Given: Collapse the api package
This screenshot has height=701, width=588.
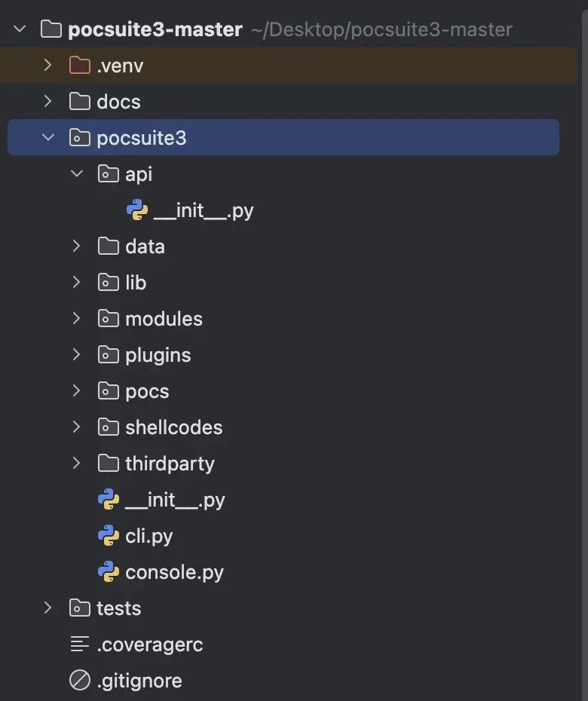Looking at the screenshot, I should click(76, 173).
